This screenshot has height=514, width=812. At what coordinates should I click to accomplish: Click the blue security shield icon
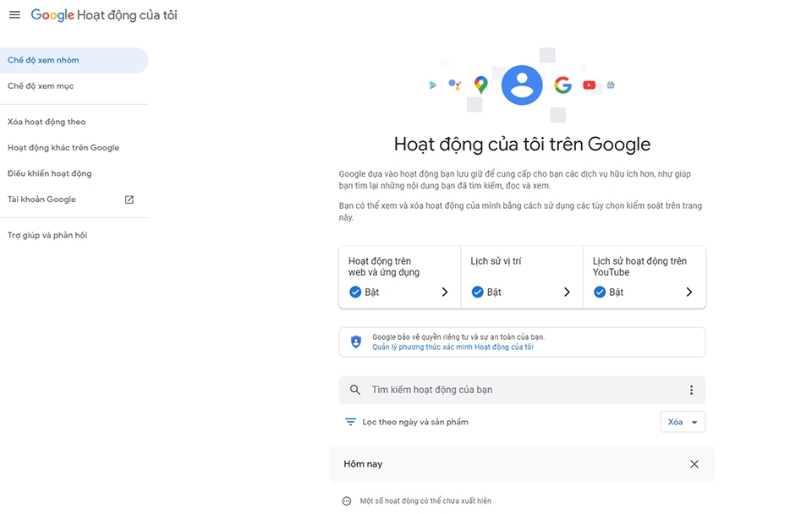(x=355, y=341)
